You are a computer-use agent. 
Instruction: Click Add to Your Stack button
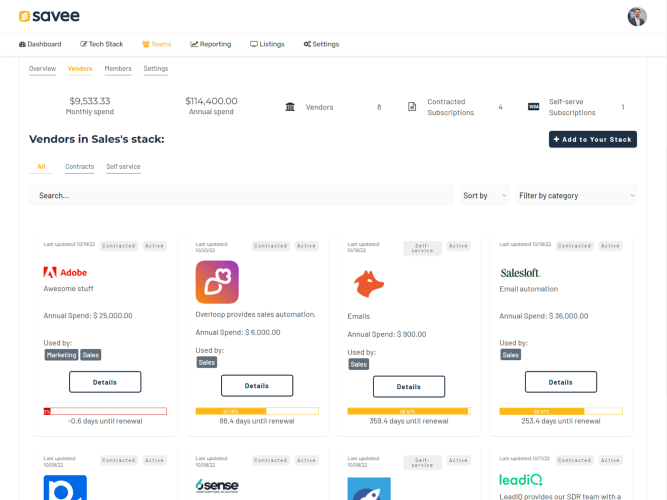pos(593,140)
